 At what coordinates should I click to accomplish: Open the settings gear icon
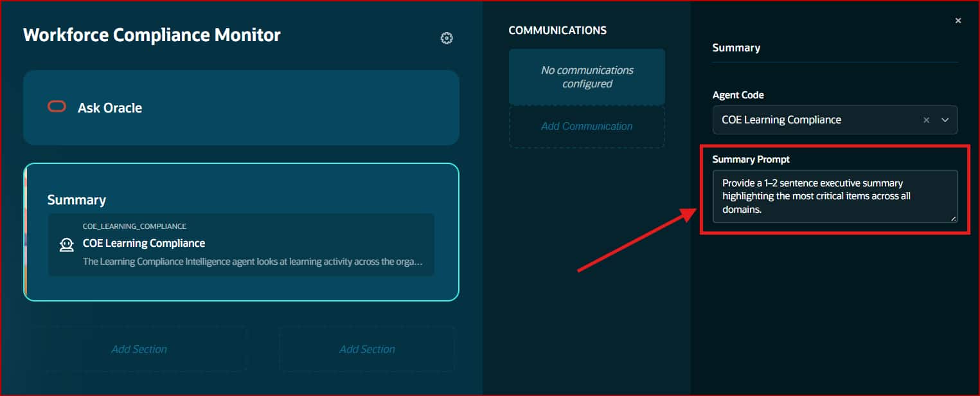(x=447, y=38)
